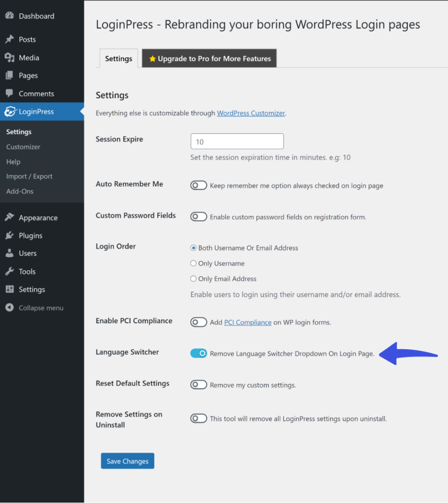Image resolution: width=448 pixels, height=503 pixels.
Task: Click the Tools wrench icon
Action: click(10, 271)
